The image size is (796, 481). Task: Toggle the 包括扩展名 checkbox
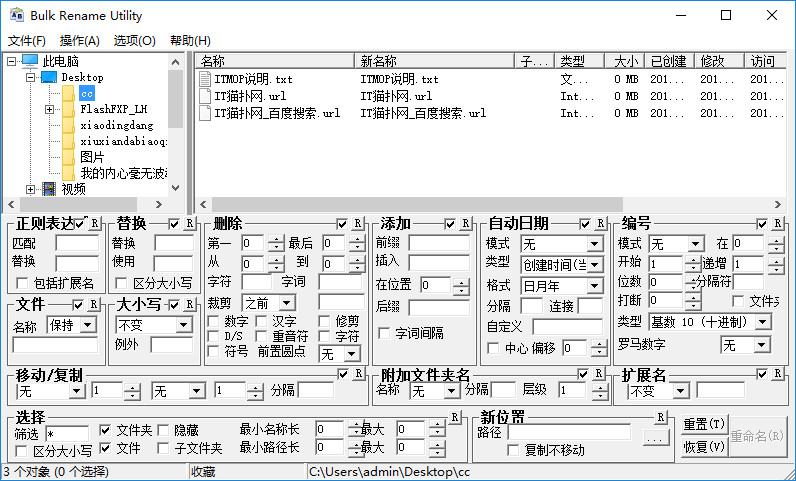pos(22,283)
